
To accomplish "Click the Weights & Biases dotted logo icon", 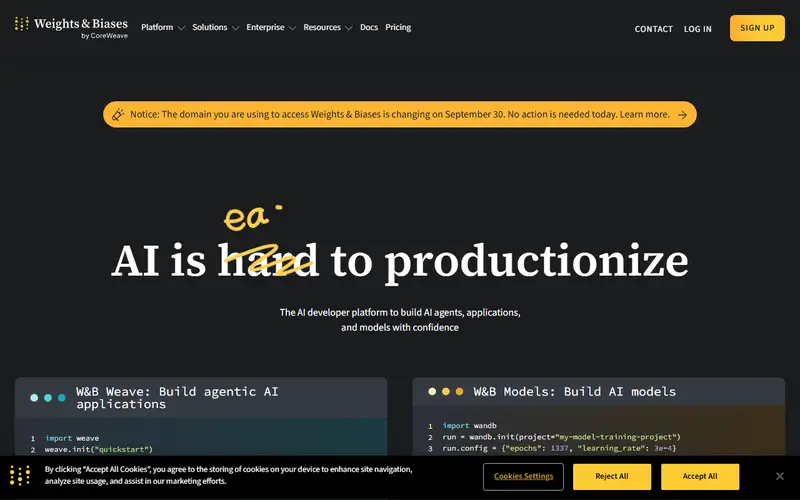I will point(21,24).
